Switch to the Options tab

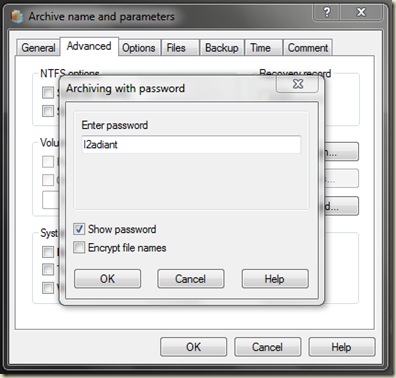pos(139,48)
